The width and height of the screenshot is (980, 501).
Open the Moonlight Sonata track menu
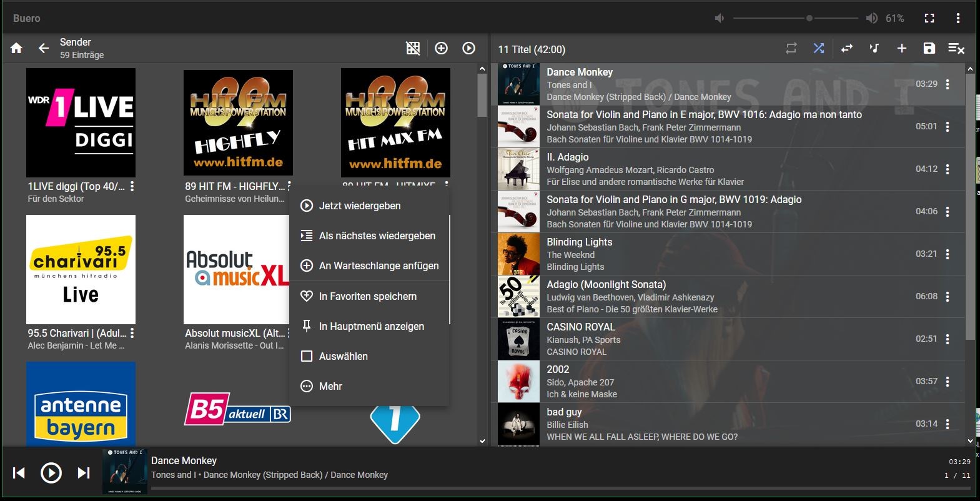coord(948,297)
